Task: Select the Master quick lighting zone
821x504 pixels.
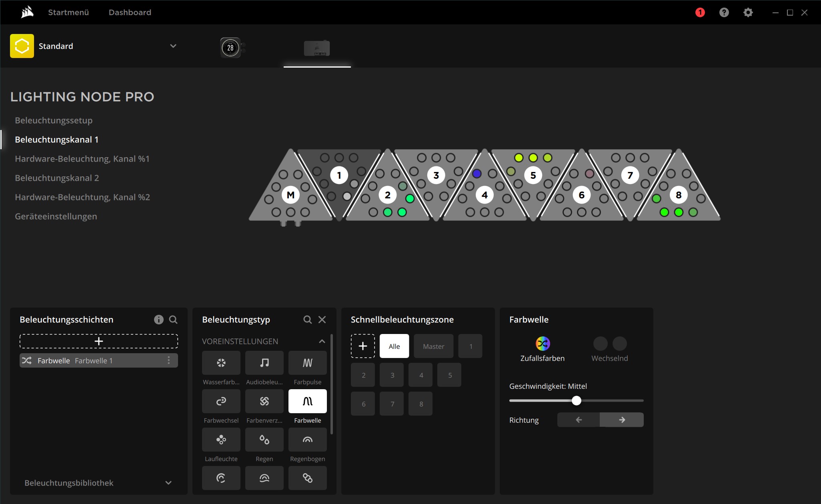Action: pyautogui.click(x=433, y=346)
